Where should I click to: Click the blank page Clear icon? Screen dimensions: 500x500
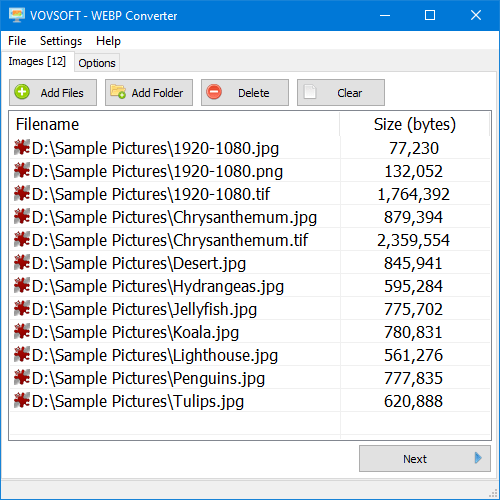(x=310, y=92)
